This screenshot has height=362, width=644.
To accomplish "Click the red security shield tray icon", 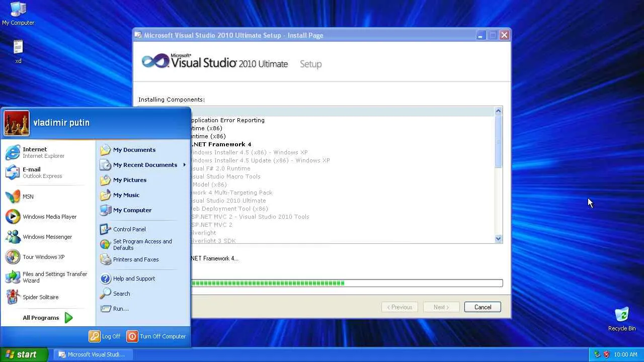I will click(606, 354).
